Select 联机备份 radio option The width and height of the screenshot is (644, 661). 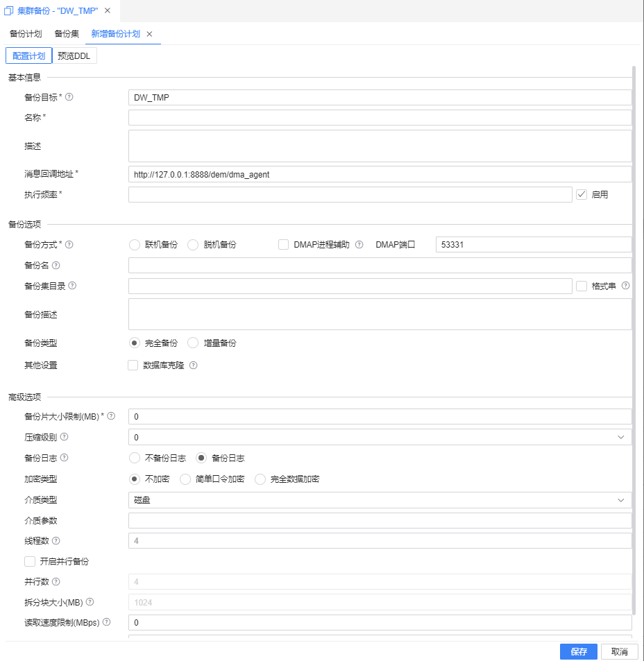(135, 245)
